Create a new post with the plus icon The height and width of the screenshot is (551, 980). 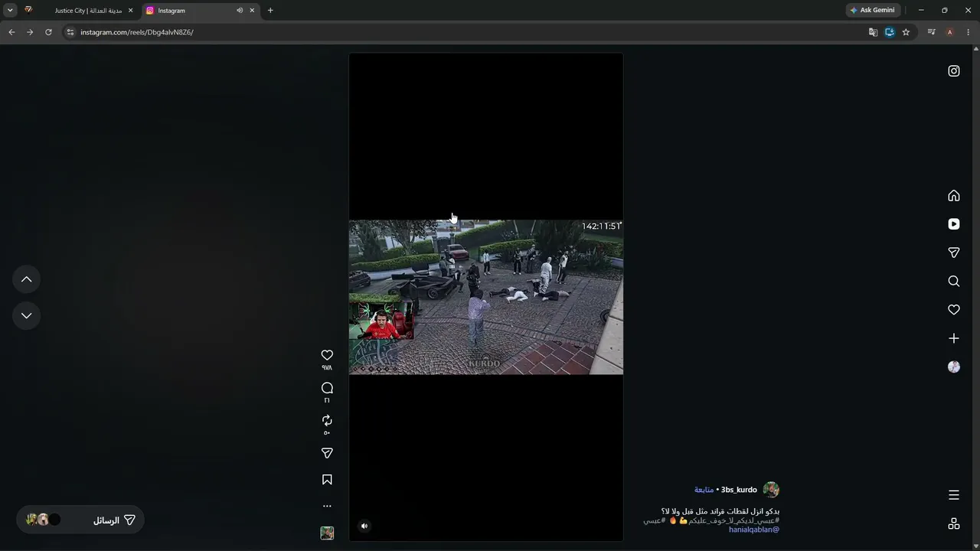click(953, 338)
